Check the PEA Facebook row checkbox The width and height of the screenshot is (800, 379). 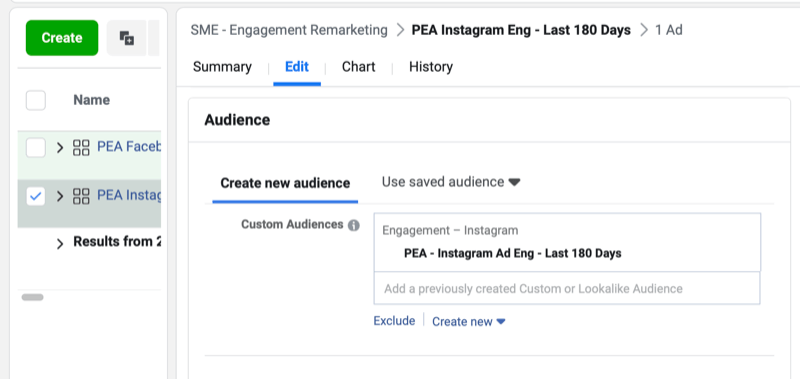click(36, 148)
